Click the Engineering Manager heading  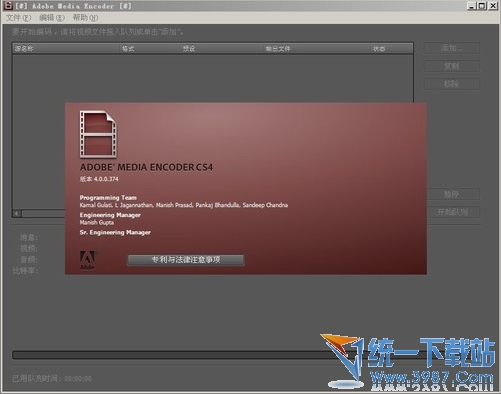(x=110, y=215)
